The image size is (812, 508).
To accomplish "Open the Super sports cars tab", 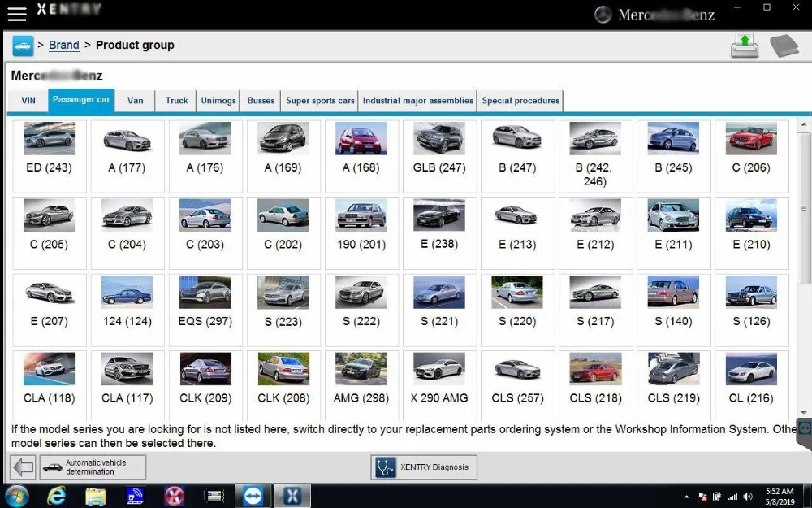I will (320, 101).
